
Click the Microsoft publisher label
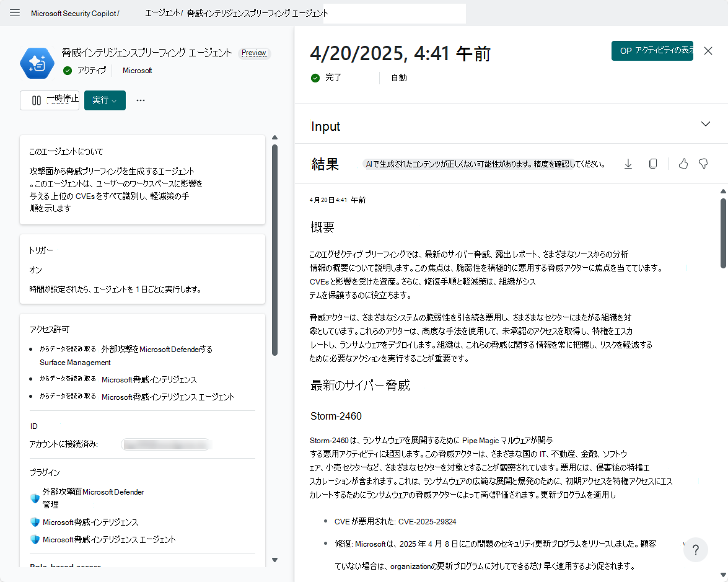138,71
